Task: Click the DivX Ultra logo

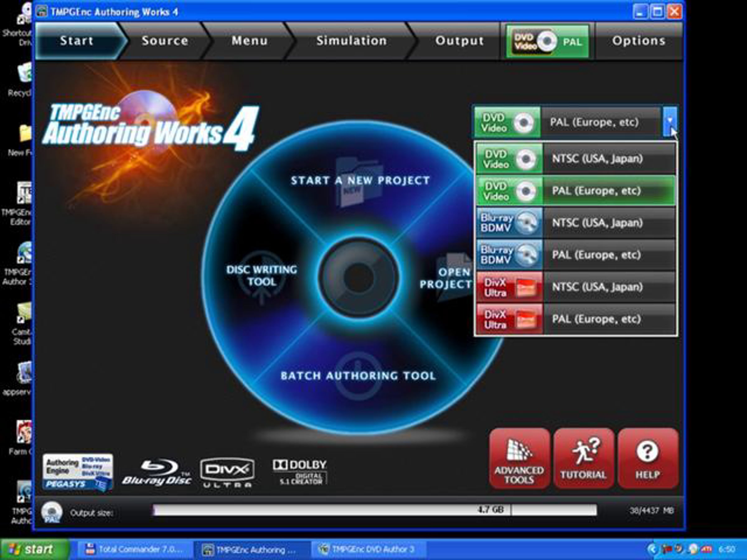Action: (x=227, y=473)
